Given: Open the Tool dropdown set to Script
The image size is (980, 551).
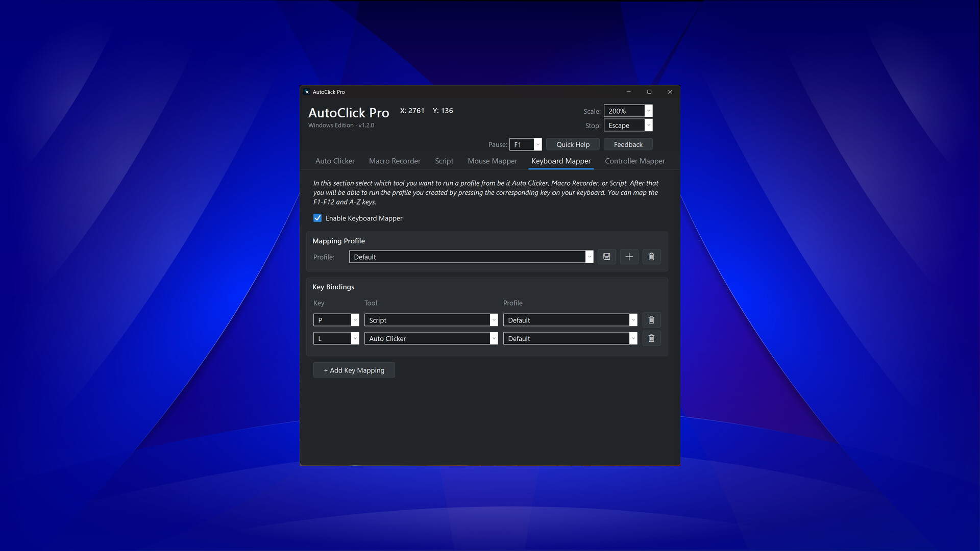Looking at the screenshot, I should pos(431,320).
